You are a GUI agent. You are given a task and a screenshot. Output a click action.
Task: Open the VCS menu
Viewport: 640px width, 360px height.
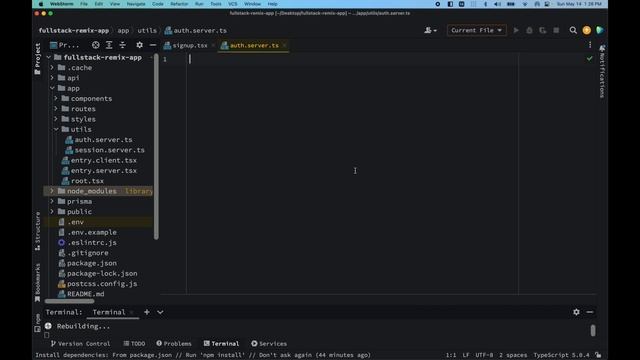point(233,4)
